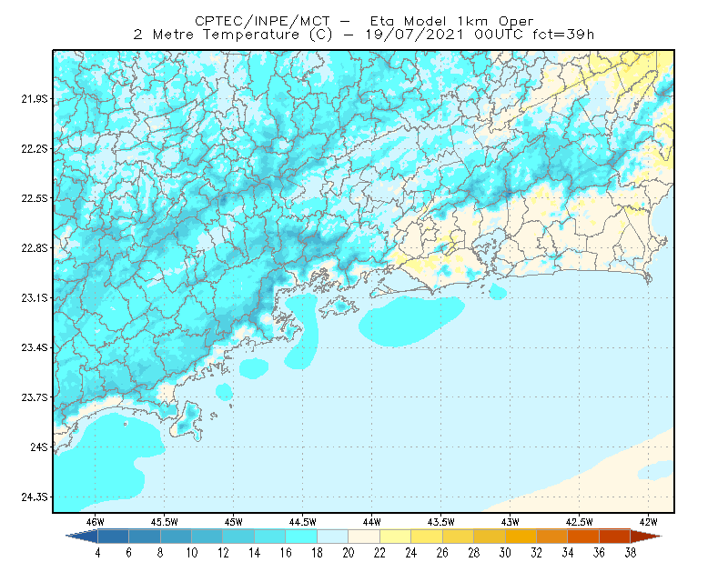728x562 pixels.
Task: Click the dark blue 4-6 color swatch
Action: tap(113, 537)
